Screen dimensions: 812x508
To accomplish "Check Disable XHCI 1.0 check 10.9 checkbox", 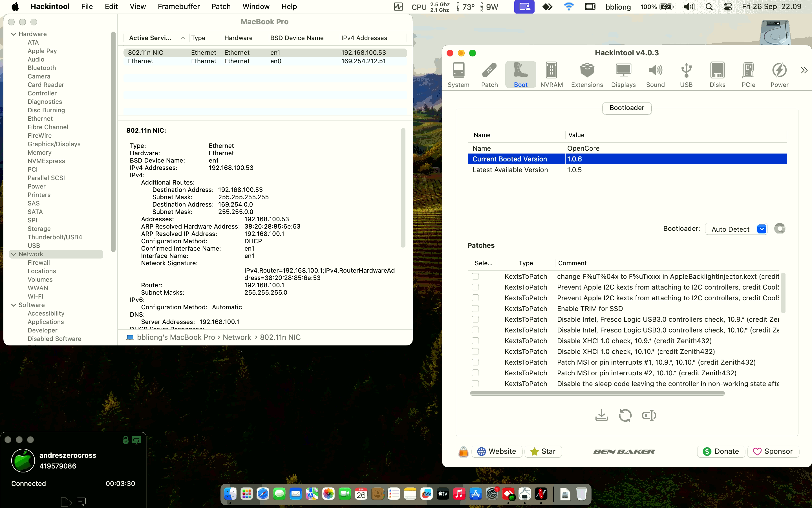I will tap(475, 341).
